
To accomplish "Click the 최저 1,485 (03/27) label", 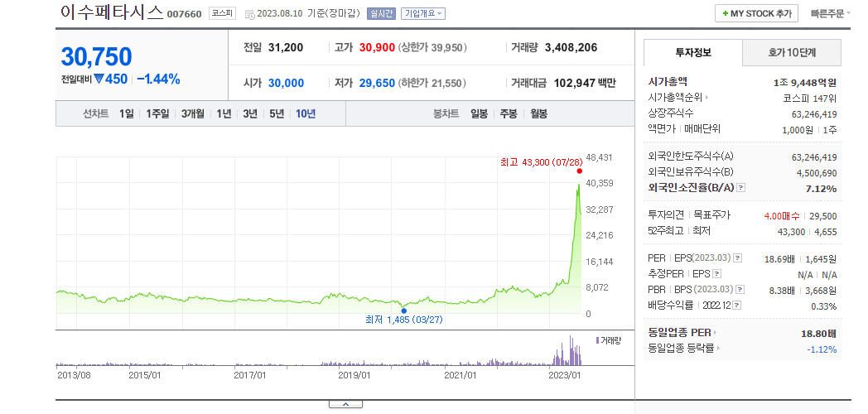I will click(404, 320).
